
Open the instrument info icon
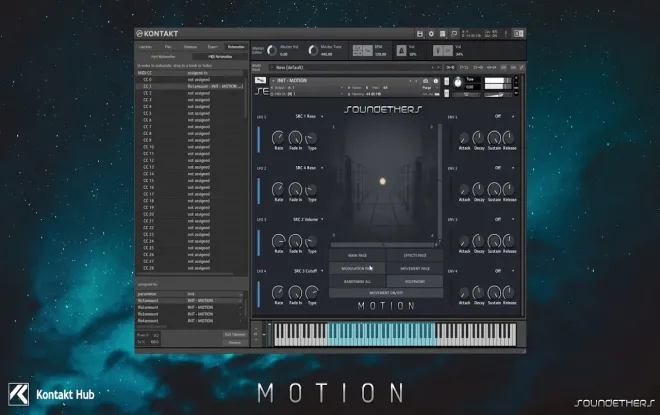click(x=436, y=81)
